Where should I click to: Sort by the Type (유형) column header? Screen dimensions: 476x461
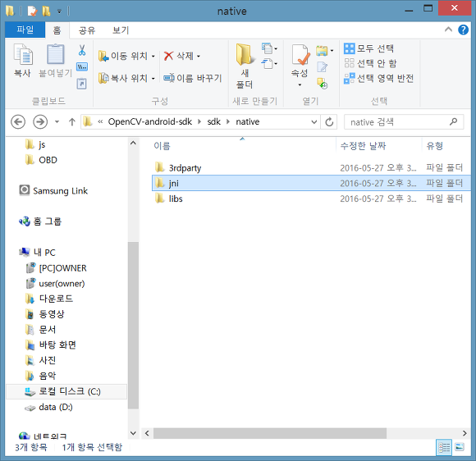click(434, 146)
